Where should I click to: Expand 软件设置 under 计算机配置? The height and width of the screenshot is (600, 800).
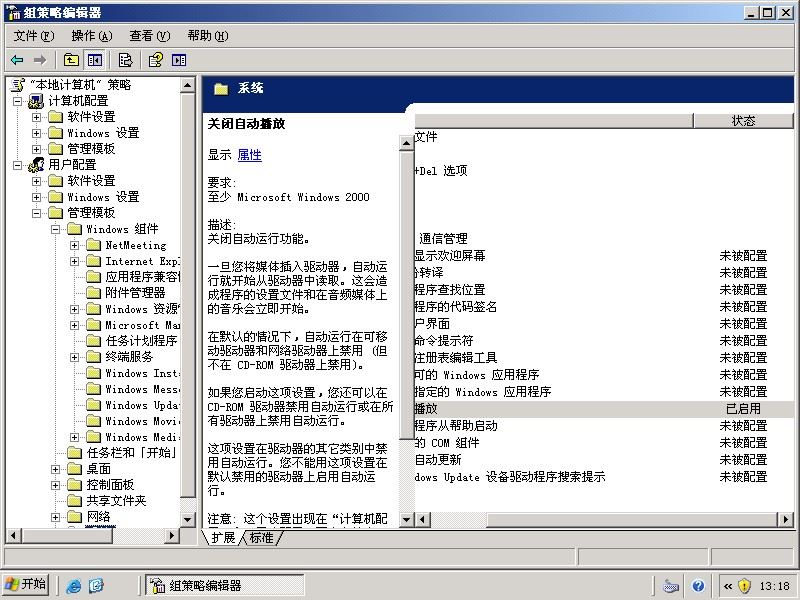click(37, 117)
